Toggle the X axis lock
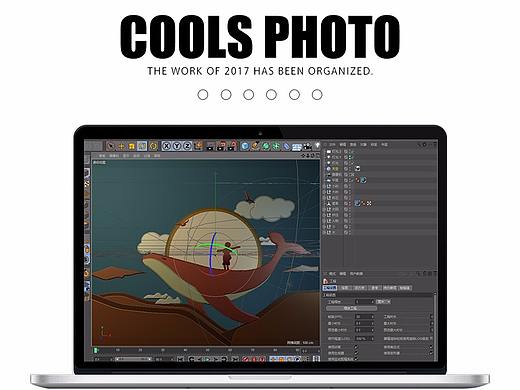The image size is (520, 390). point(166,146)
